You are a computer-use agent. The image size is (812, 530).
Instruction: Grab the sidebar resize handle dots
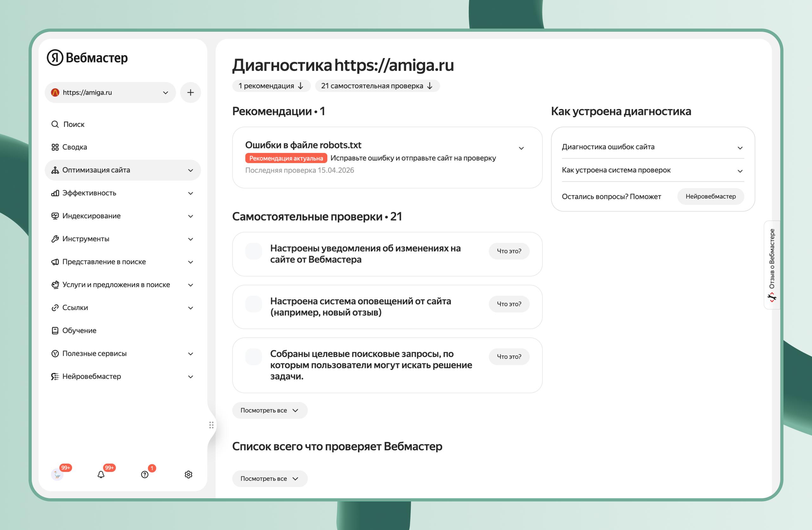(212, 425)
